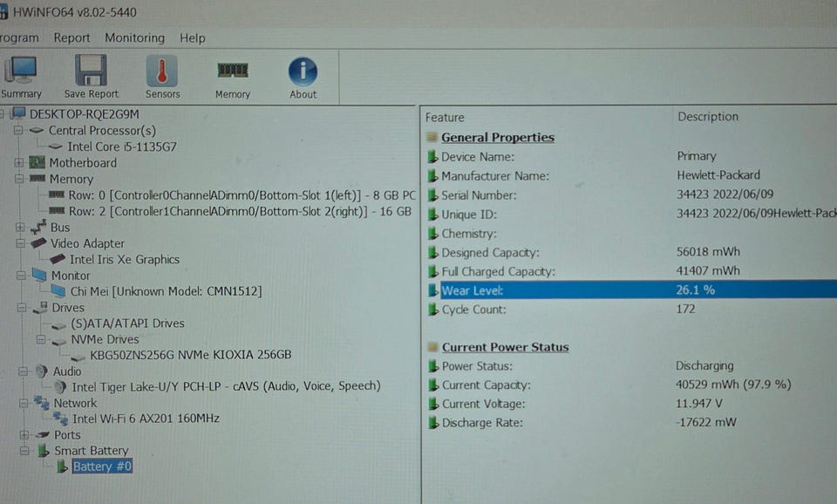Select KBG50ZNS256G NVMe KIOXIA drive entry
Image resolution: width=837 pixels, height=504 pixels.
point(191,355)
